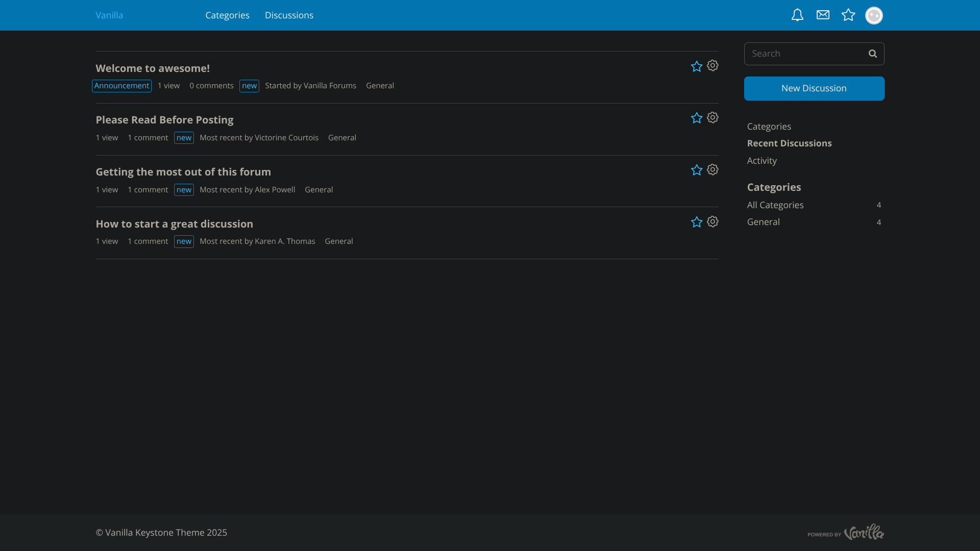Image resolution: width=980 pixels, height=551 pixels.
Task: Open Discussions in top navigation
Action: (289, 15)
